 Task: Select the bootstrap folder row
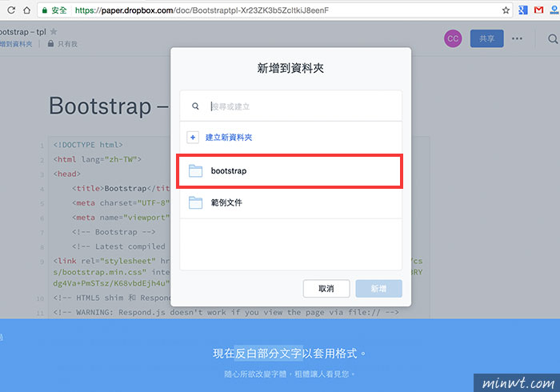(290, 171)
